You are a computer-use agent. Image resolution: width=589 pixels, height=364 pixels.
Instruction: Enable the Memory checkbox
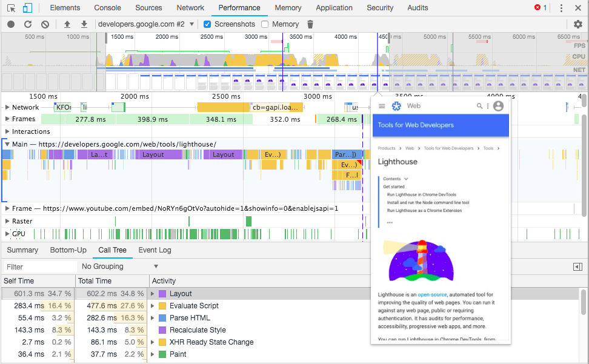tap(265, 24)
